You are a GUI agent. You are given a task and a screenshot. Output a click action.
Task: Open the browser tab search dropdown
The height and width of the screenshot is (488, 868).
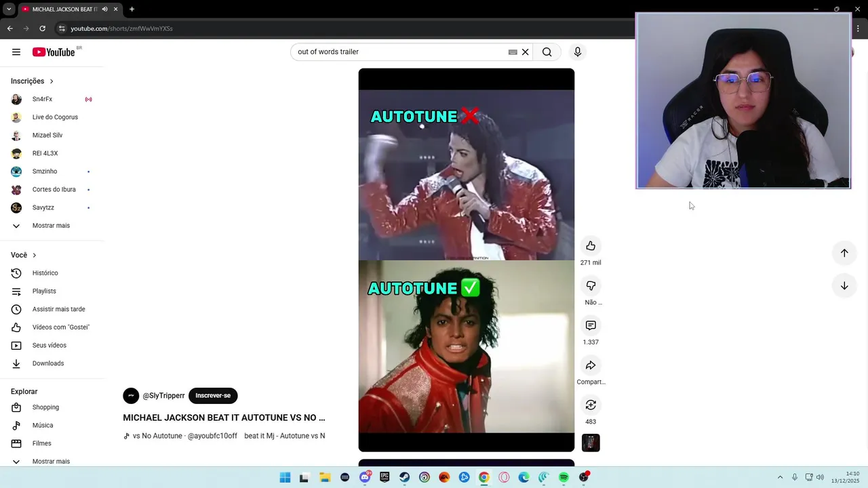[x=9, y=9]
